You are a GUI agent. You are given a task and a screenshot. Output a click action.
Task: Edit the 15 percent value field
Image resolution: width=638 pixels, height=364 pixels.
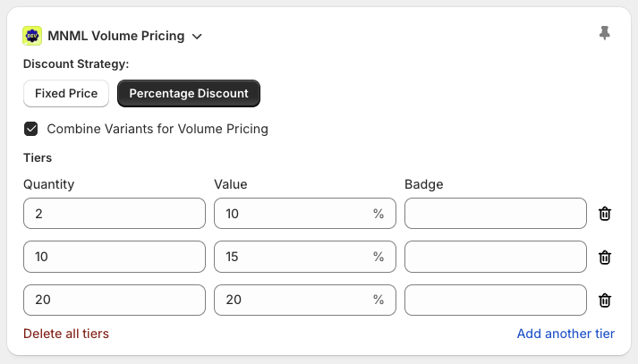click(x=291, y=257)
